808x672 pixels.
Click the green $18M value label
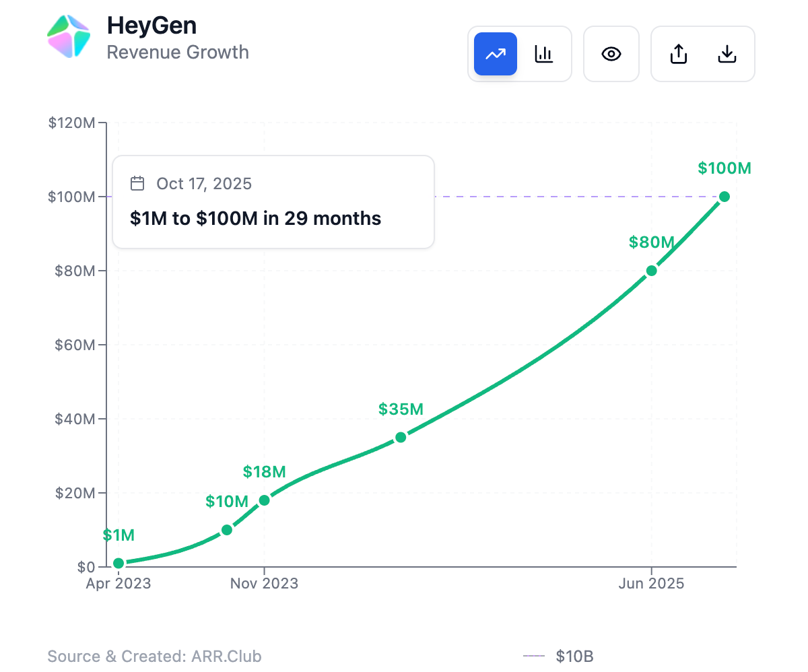click(x=265, y=471)
